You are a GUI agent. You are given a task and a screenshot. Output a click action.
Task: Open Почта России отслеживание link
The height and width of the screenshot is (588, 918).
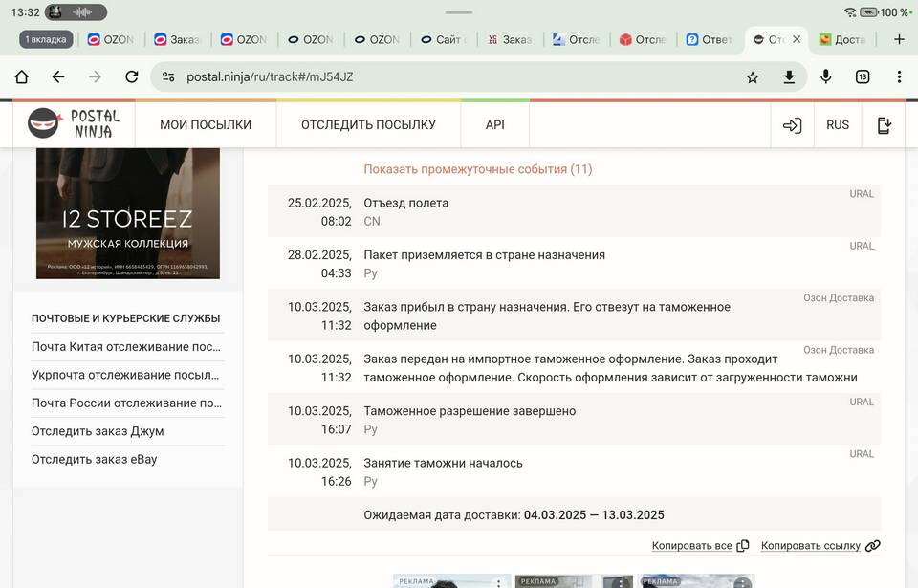click(x=127, y=403)
